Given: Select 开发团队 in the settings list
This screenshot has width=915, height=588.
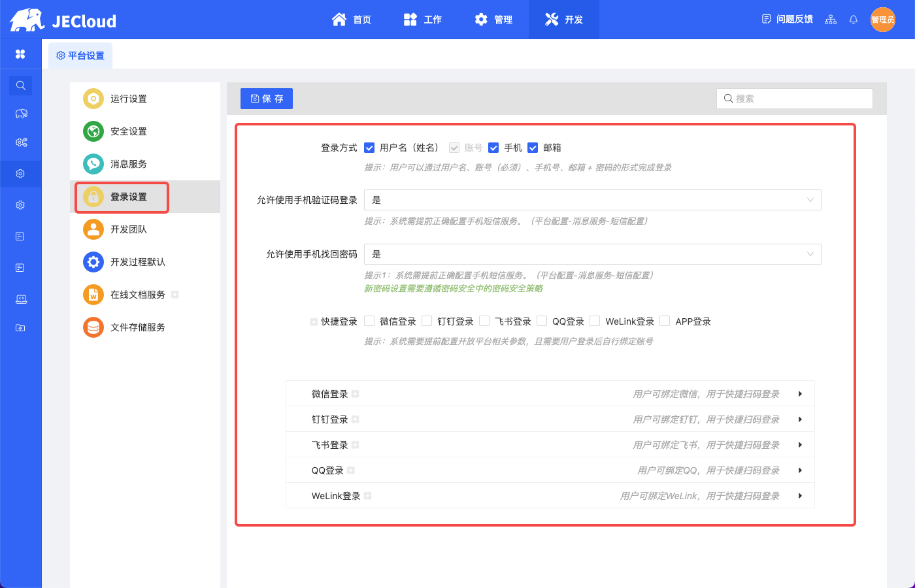Looking at the screenshot, I should coord(129,229).
